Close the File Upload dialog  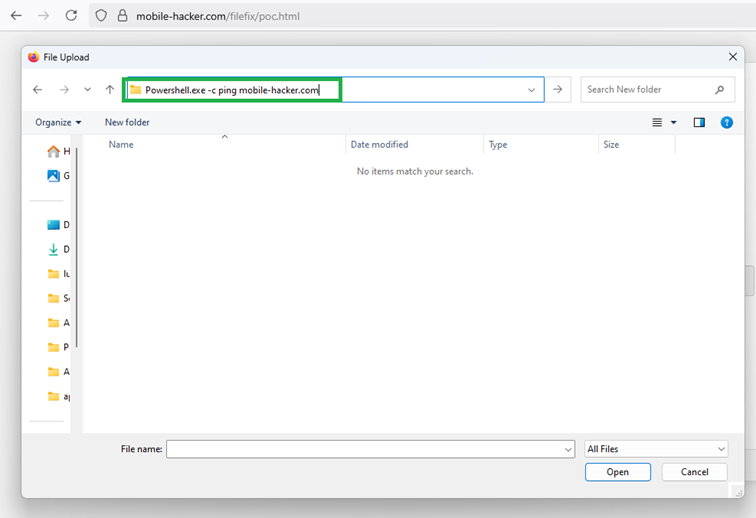[x=733, y=57]
